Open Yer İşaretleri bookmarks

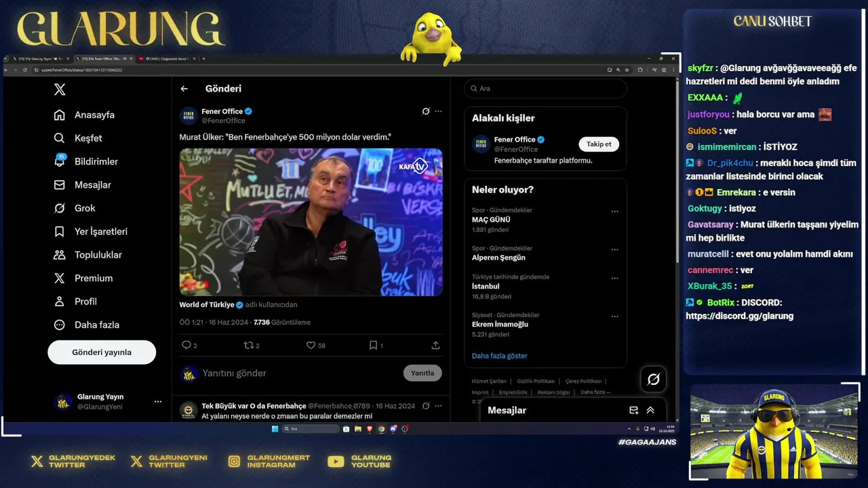point(91,232)
